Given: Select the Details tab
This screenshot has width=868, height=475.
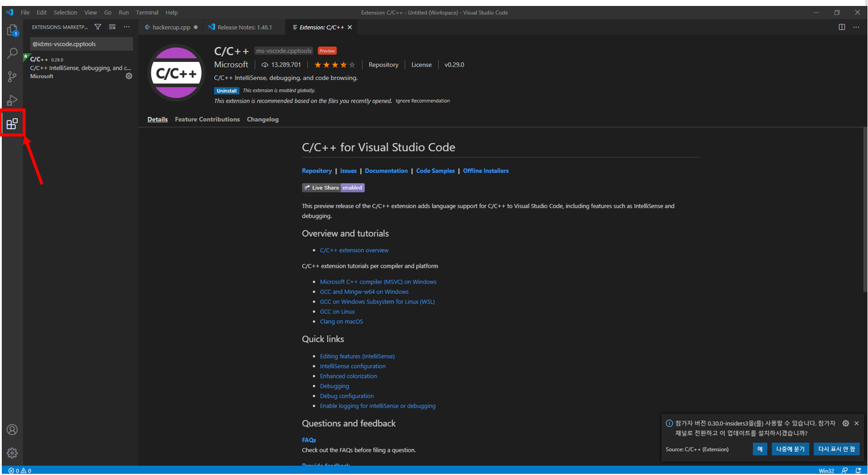Looking at the screenshot, I should click(157, 119).
